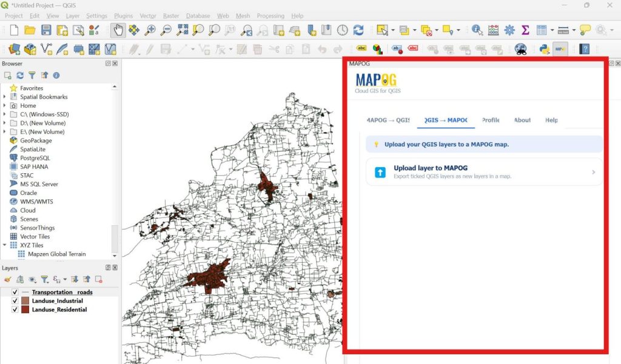Activate the Zoom In magnifier
Screen dimensions: 621x364
coord(150,30)
